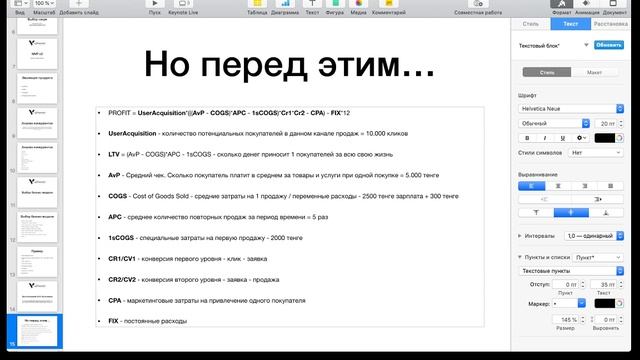Open the Document (Документ) inspector
Image resolution: width=640 pixels, height=360 pixels.
pyautogui.click(x=613, y=4)
